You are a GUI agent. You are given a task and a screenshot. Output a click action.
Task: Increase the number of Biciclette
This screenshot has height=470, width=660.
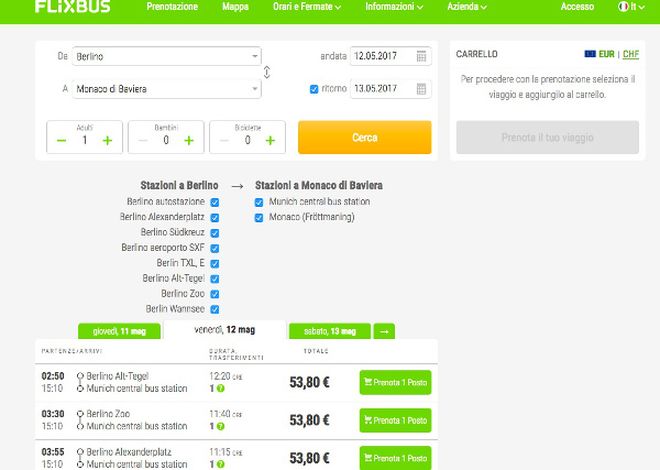(x=270, y=140)
